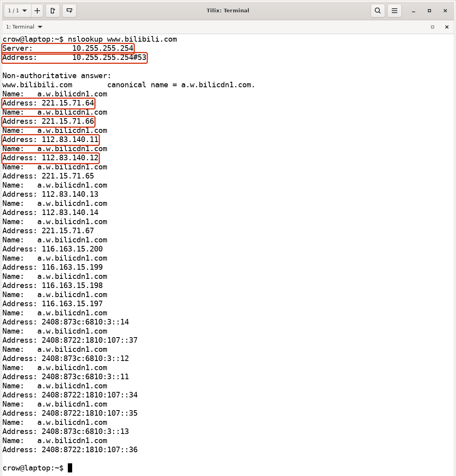The height and width of the screenshot is (476, 456).
Task: Maximize the terminal pane
Action: point(433,27)
